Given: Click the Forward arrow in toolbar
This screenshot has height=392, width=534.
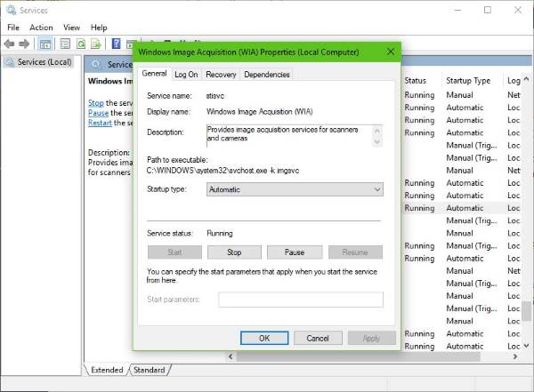Looking at the screenshot, I should (x=24, y=44).
